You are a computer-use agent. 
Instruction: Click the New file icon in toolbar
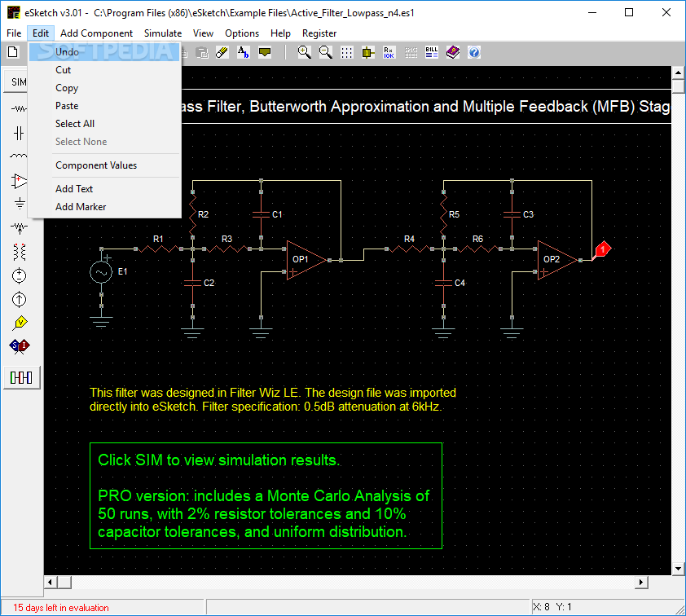point(13,52)
